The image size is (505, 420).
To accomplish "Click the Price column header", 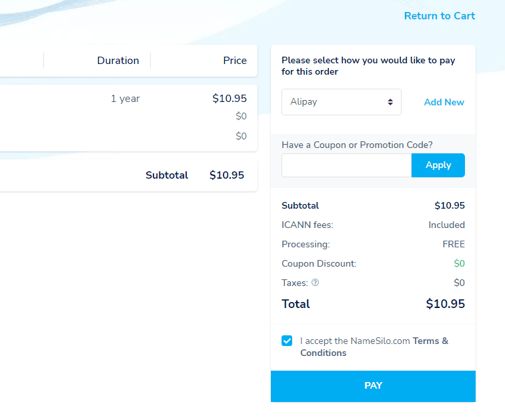I will pos(235,61).
